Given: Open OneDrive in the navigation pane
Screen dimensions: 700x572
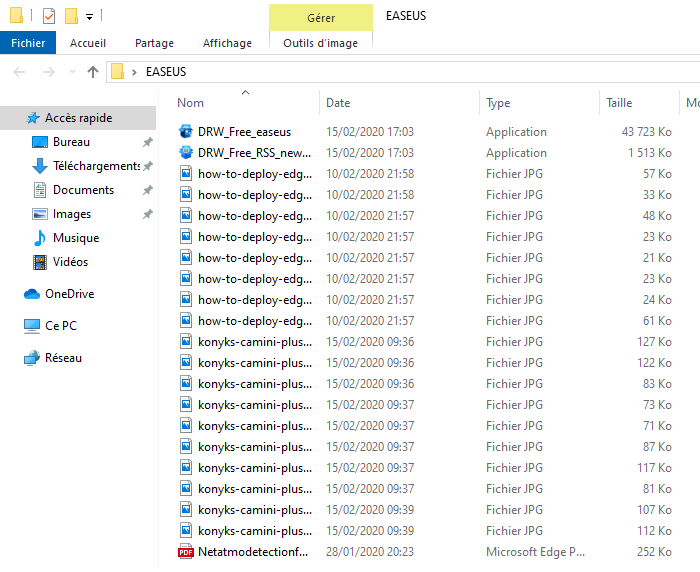Looking at the screenshot, I should click(x=68, y=294).
